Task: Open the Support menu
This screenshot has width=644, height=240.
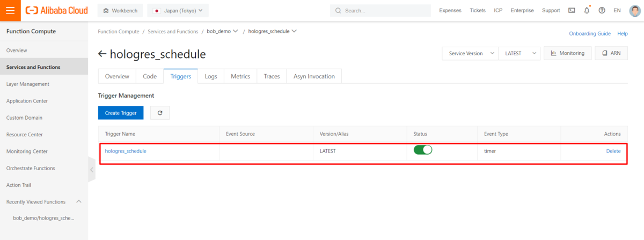Action: (x=551, y=10)
